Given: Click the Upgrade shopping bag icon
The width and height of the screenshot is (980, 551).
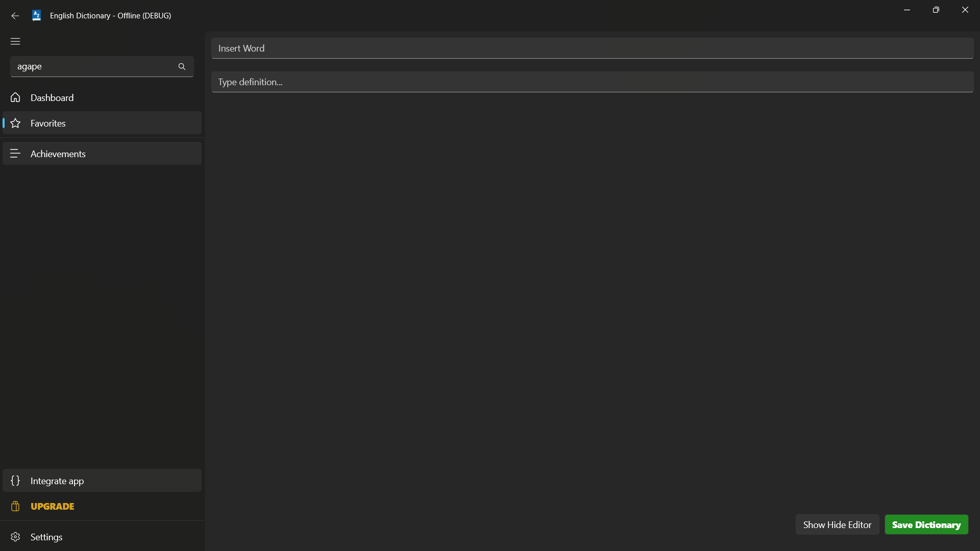Looking at the screenshot, I should tap(15, 506).
